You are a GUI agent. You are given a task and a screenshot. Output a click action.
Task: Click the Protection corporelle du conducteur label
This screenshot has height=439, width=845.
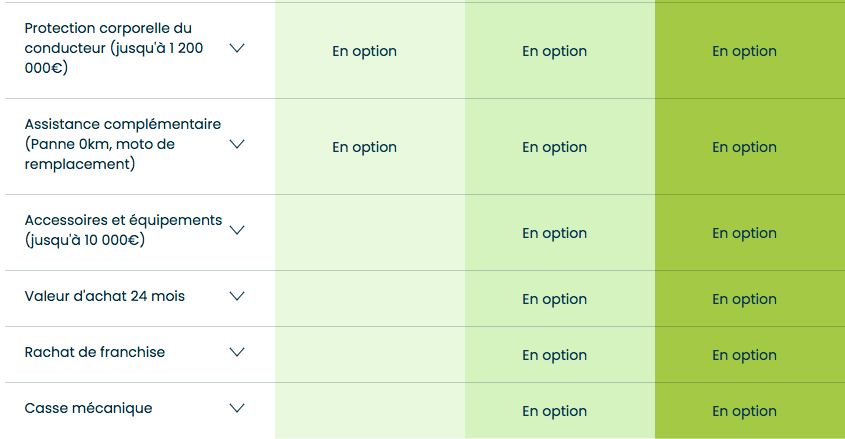click(x=114, y=48)
